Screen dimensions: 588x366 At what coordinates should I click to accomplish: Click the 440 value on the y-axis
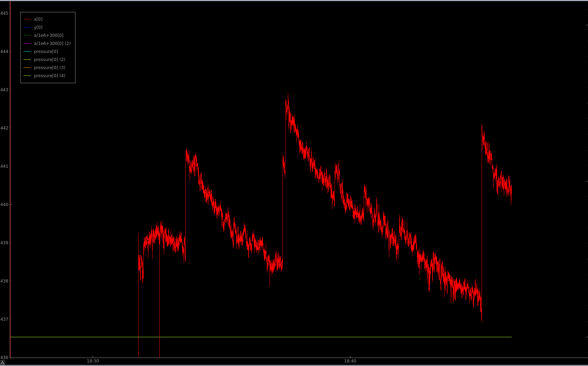tap(4, 205)
